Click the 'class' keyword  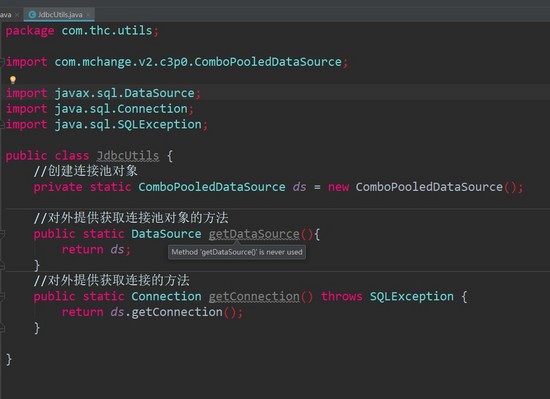72,156
